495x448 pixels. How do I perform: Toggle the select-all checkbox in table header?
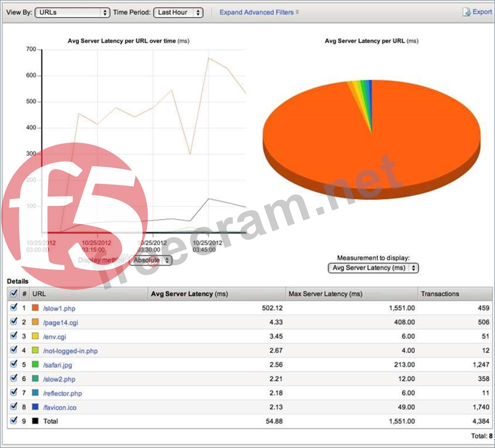coord(14,294)
